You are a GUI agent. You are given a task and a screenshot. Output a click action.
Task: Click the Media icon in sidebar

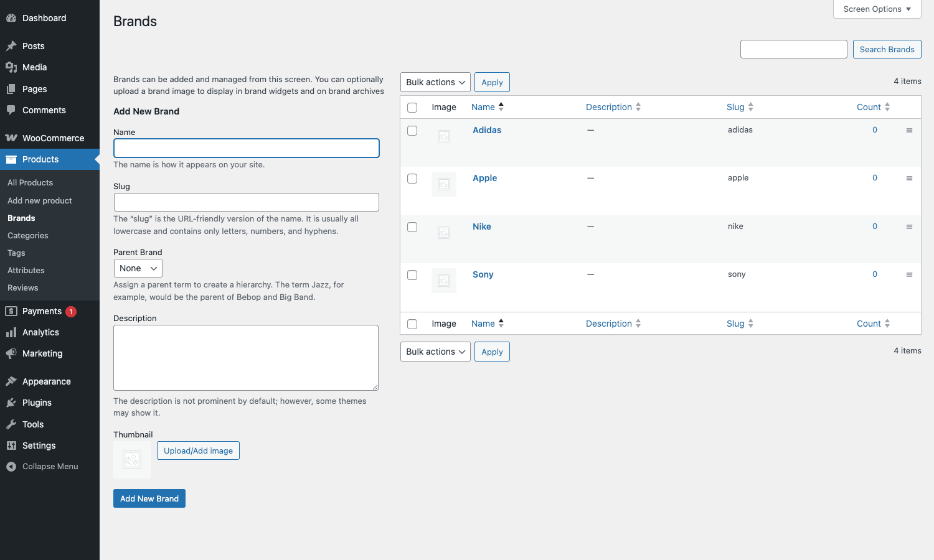point(11,67)
